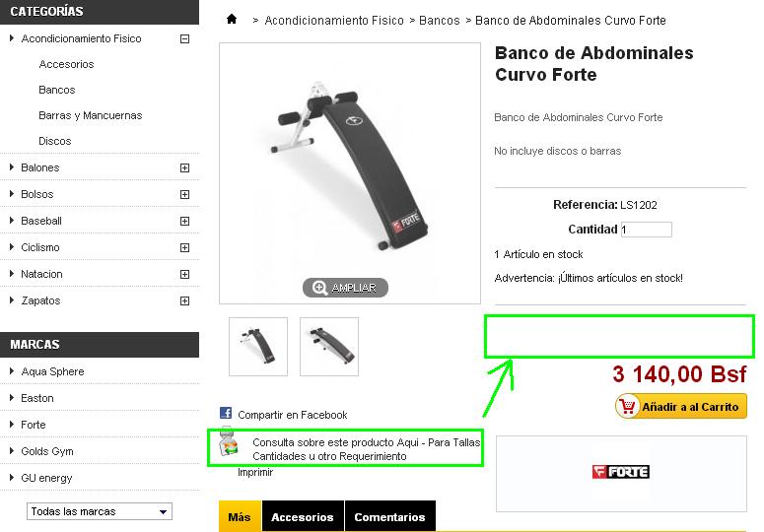Click the magnifier icon on Ampliar

click(x=319, y=288)
